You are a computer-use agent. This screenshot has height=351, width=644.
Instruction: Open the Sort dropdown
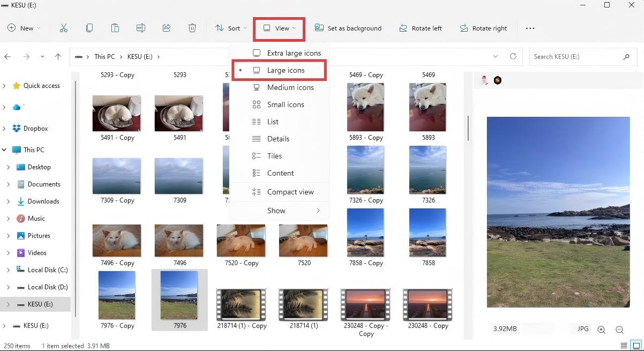click(231, 28)
